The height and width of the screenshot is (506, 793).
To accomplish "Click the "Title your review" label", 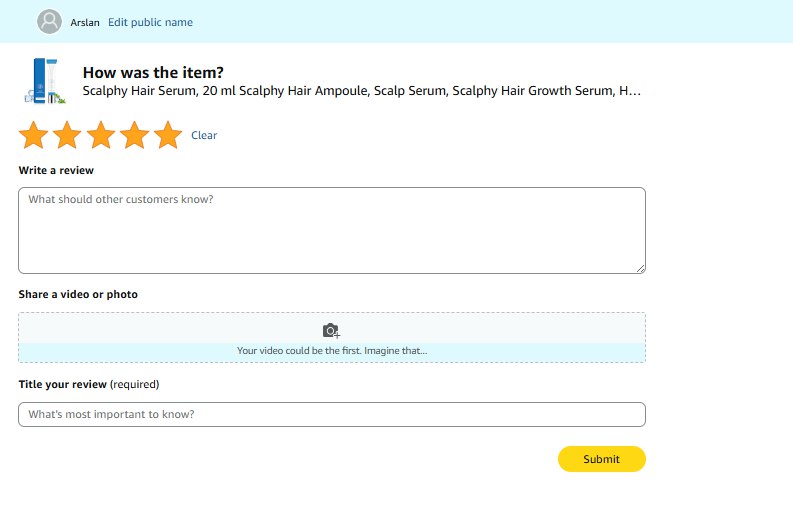I will point(88,384).
